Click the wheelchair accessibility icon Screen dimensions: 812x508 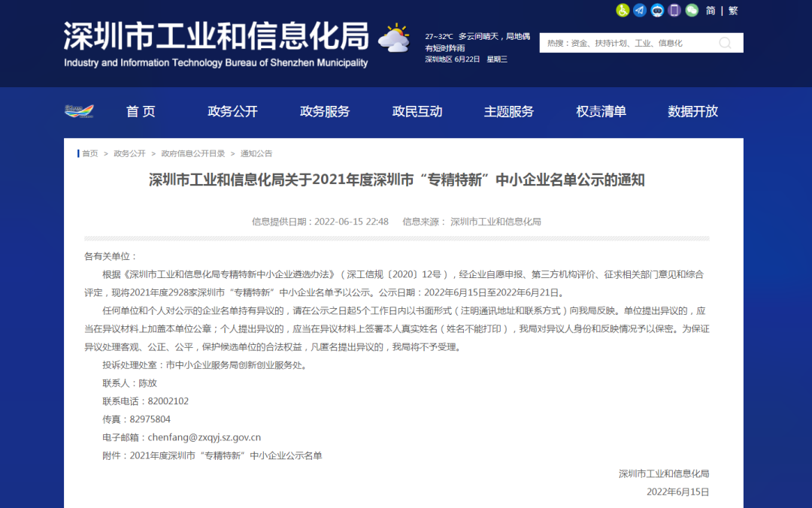coord(622,11)
